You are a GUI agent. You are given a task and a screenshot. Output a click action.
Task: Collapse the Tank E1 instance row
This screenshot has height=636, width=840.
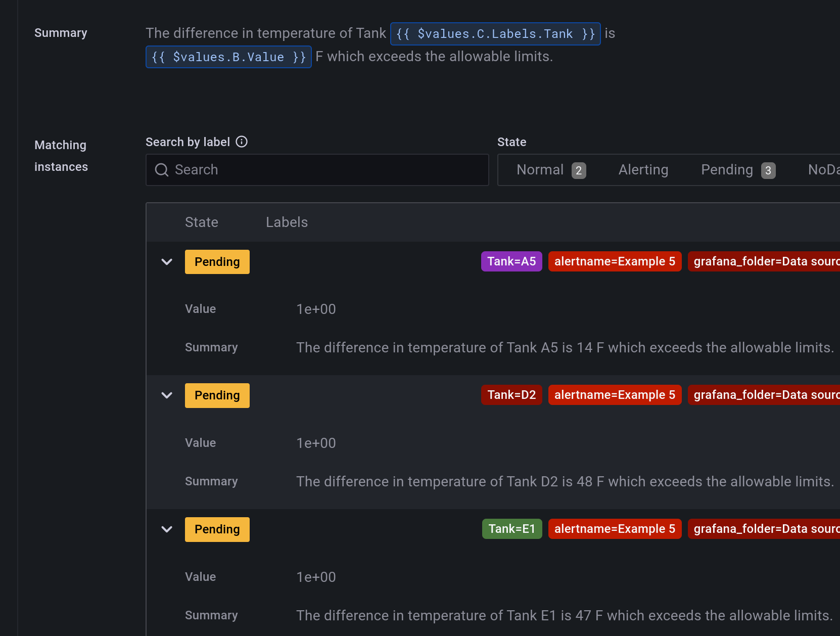167,529
